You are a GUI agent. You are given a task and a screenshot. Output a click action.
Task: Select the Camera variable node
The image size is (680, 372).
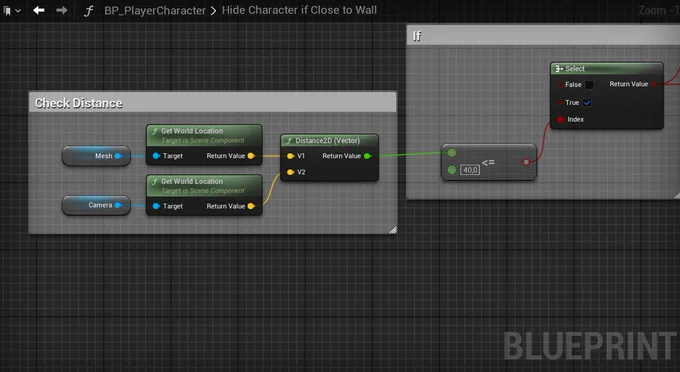point(96,205)
